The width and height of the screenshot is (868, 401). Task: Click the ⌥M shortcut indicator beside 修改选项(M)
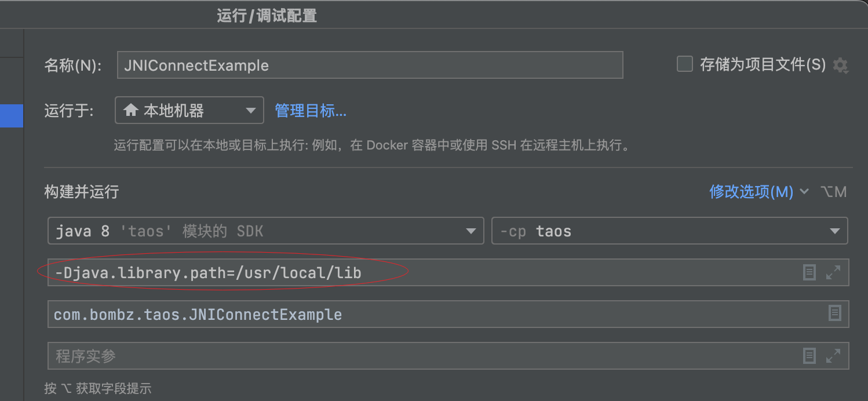(x=834, y=192)
